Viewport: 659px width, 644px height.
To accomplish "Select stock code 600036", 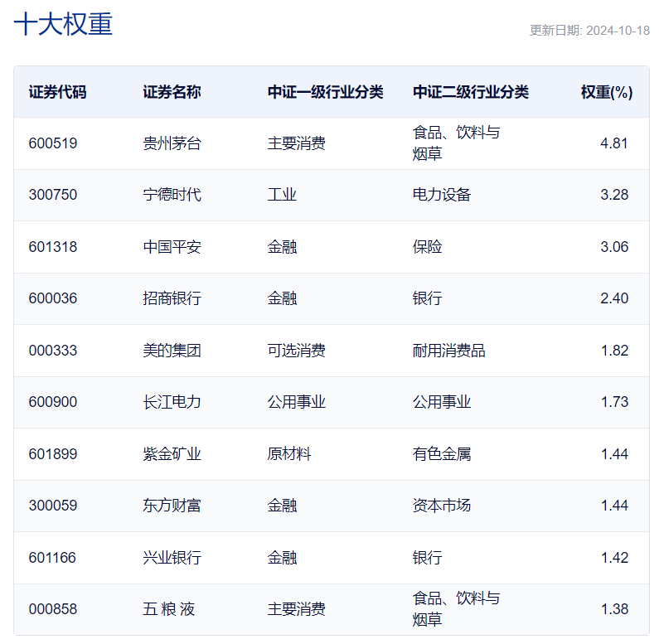I will (53, 298).
